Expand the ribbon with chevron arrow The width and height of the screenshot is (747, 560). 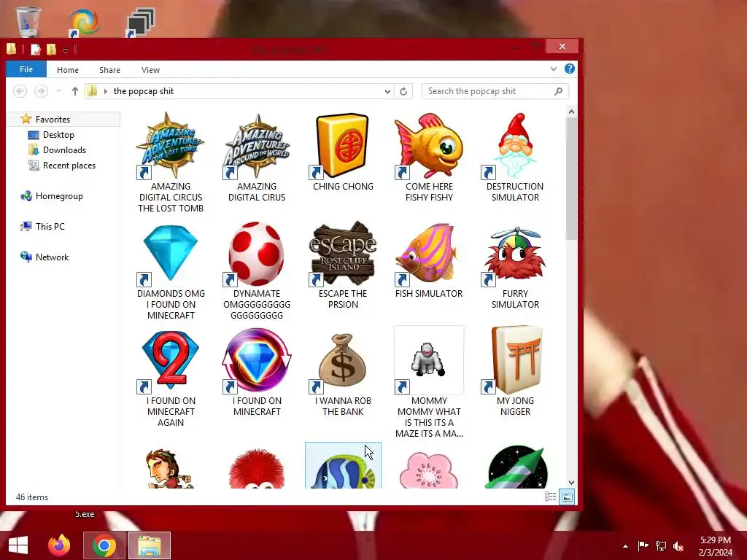[x=553, y=69]
